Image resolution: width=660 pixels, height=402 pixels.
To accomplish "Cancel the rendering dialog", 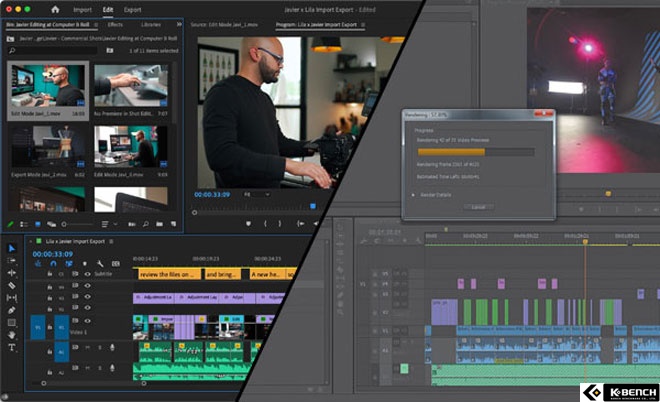I will click(478, 206).
